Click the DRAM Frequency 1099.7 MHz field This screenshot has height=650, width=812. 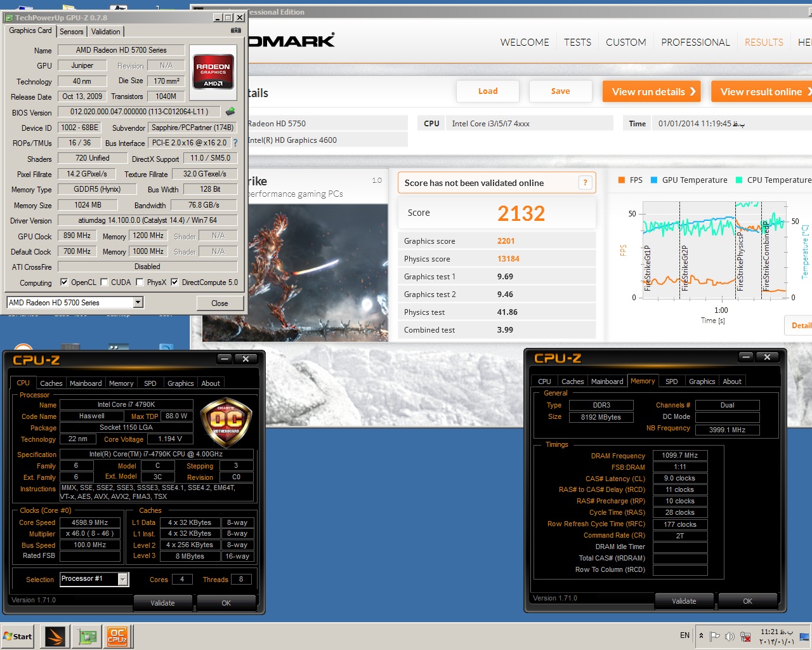[680, 455]
